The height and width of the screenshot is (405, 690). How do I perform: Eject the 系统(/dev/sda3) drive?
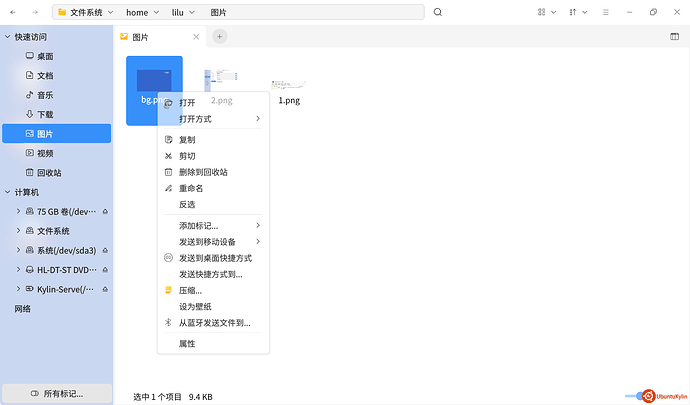click(105, 250)
